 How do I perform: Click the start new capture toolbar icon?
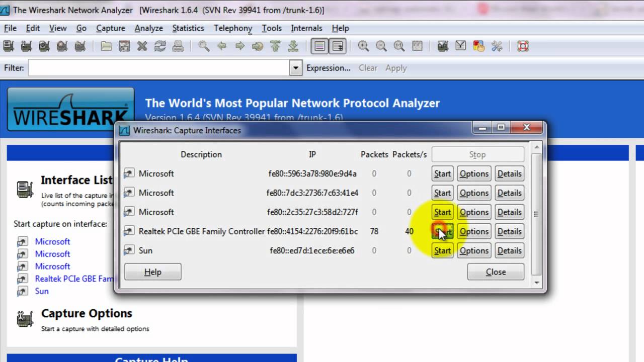click(44, 46)
